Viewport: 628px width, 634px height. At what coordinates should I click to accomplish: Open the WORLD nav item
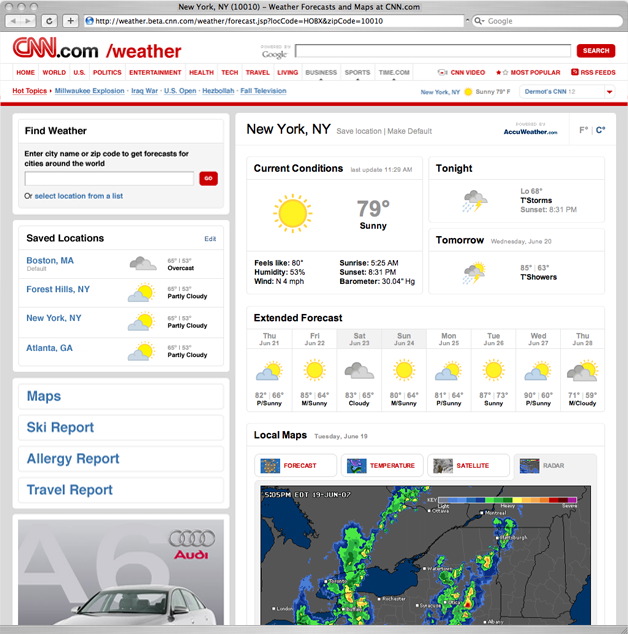tap(54, 72)
